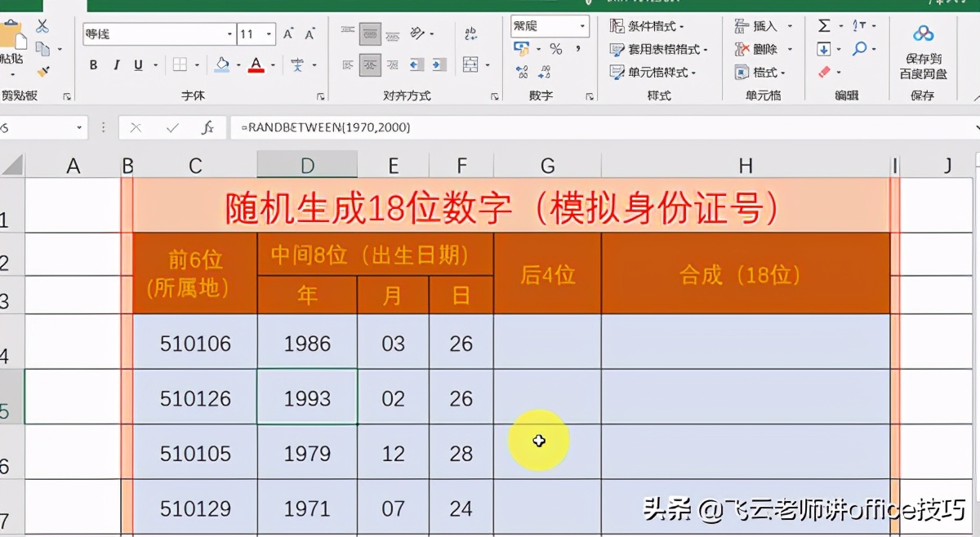Select the Format Painter brush icon

pos(43,73)
